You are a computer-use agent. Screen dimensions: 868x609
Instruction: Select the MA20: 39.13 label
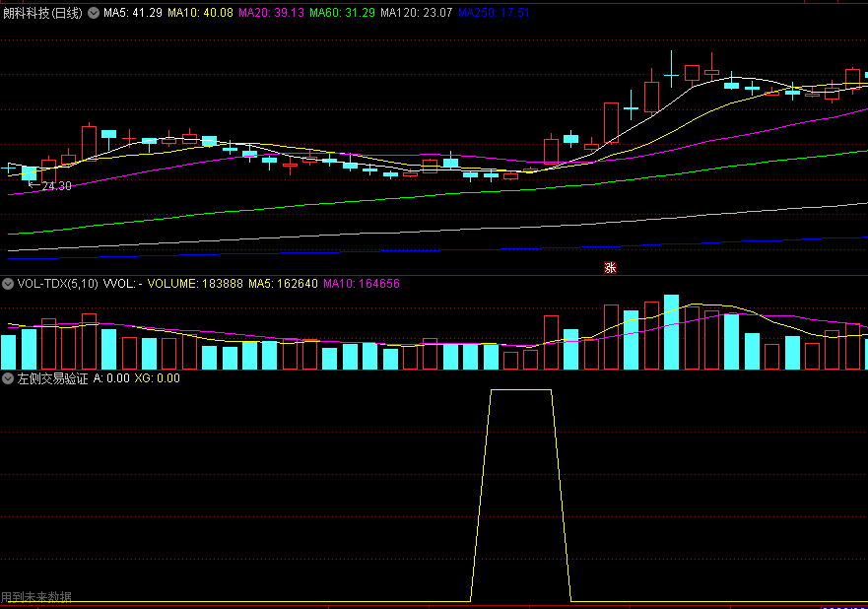(271, 13)
